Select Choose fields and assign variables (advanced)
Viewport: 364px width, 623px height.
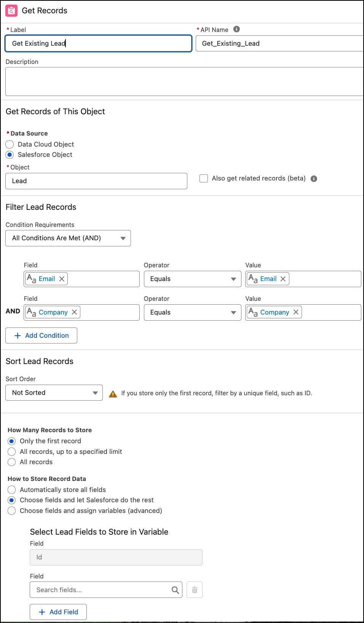click(12, 511)
